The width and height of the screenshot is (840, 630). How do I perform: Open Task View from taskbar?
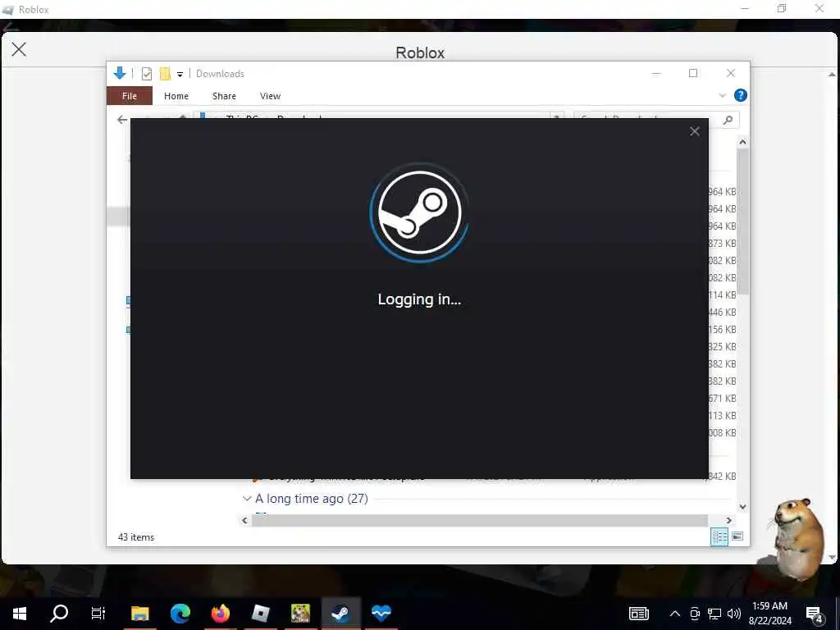(x=98, y=613)
